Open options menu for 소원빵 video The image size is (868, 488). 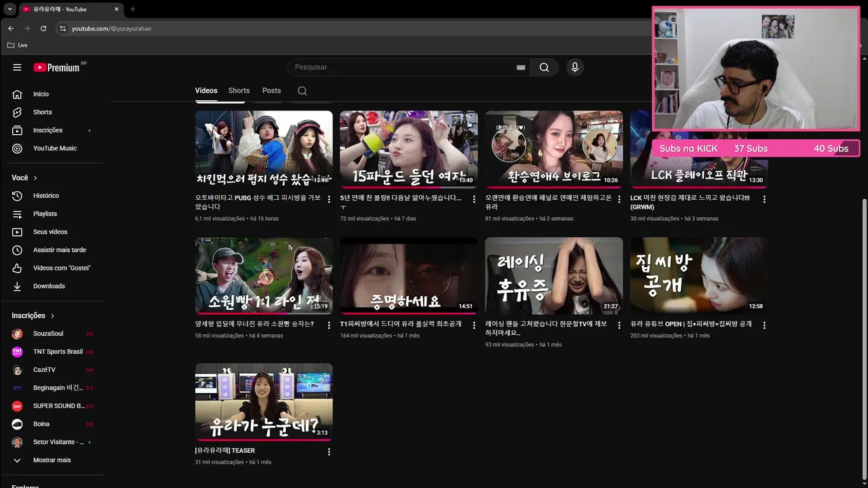pos(329,325)
